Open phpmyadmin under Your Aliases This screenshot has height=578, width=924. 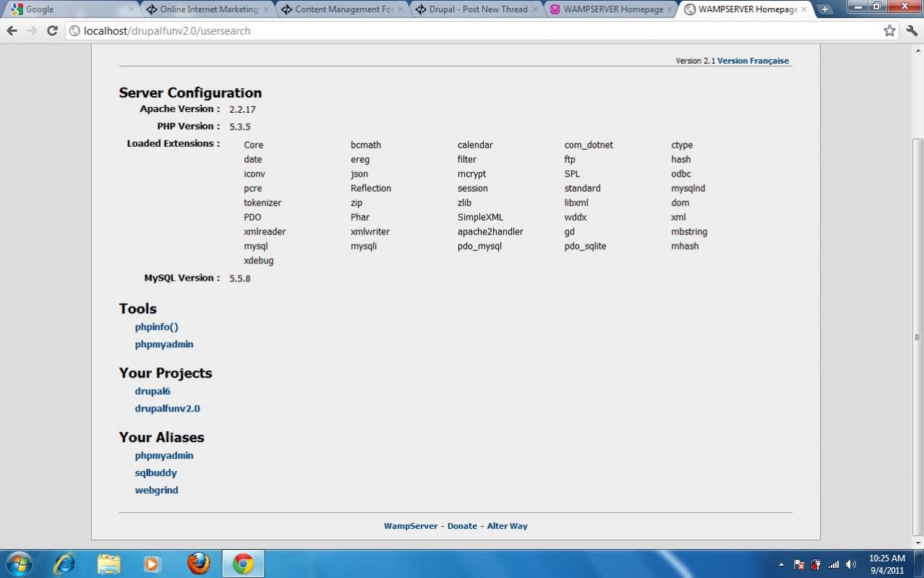pyautogui.click(x=164, y=456)
